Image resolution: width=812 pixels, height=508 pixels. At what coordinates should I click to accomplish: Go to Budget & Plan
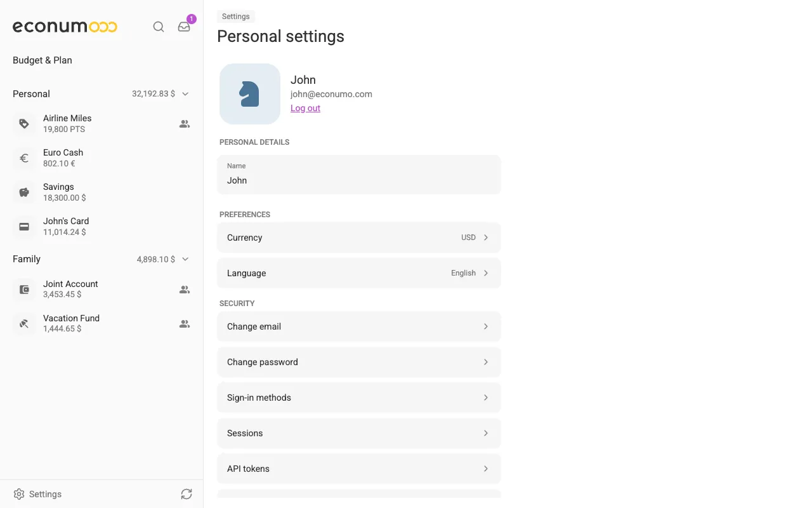tap(43, 60)
